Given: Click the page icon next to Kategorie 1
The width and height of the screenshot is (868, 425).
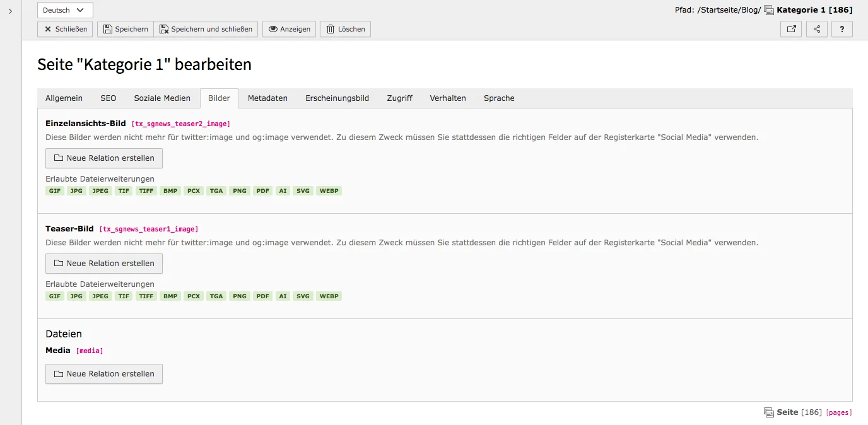Looking at the screenshot, I should click(768, 9).
